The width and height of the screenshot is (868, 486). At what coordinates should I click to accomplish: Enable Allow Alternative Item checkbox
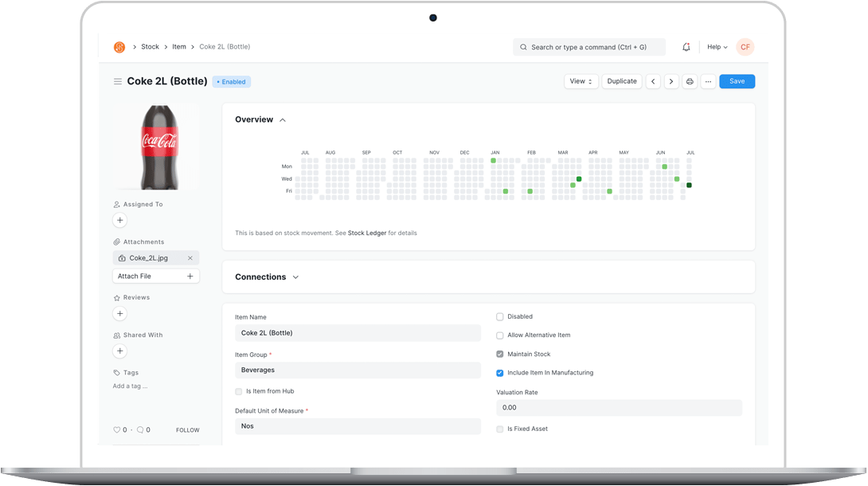tap(500, 335)
